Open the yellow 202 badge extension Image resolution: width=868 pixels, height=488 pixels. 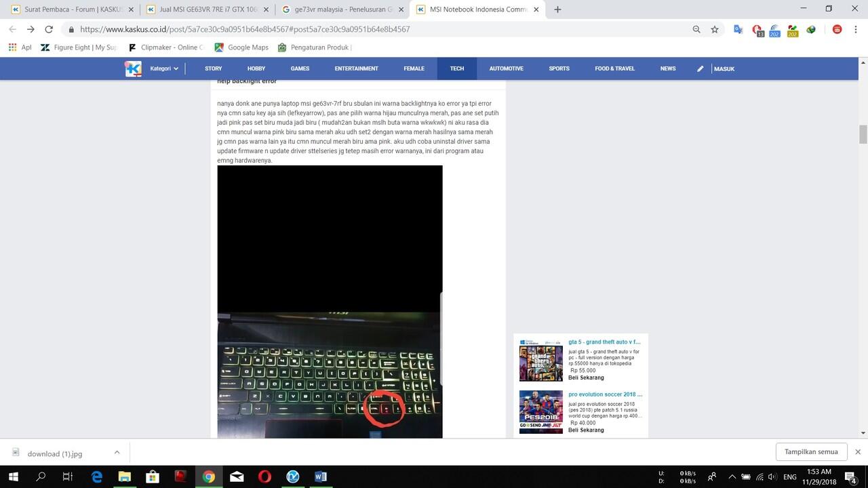(x=792, y=30)
